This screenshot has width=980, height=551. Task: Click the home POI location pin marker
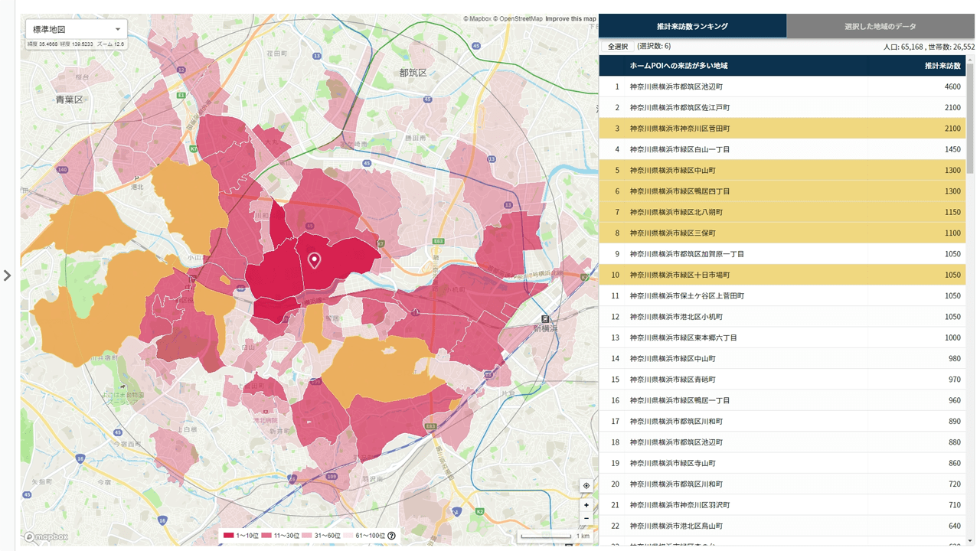pos(314,260)
